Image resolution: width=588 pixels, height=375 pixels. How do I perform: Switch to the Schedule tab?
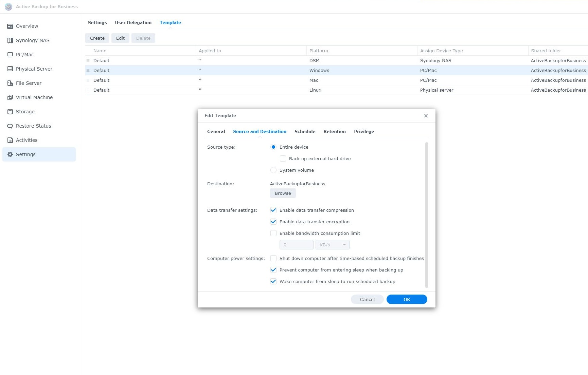point(305,131)
